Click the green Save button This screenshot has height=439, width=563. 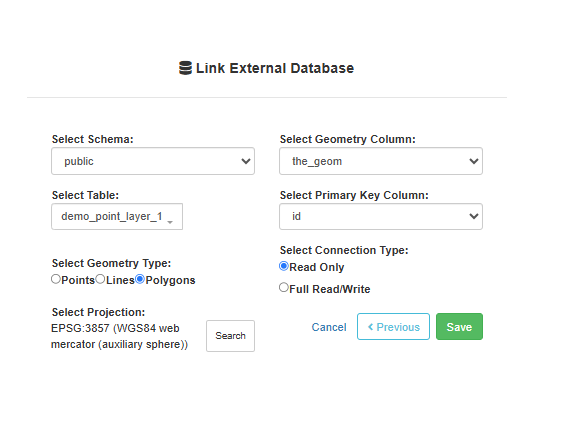460,327
